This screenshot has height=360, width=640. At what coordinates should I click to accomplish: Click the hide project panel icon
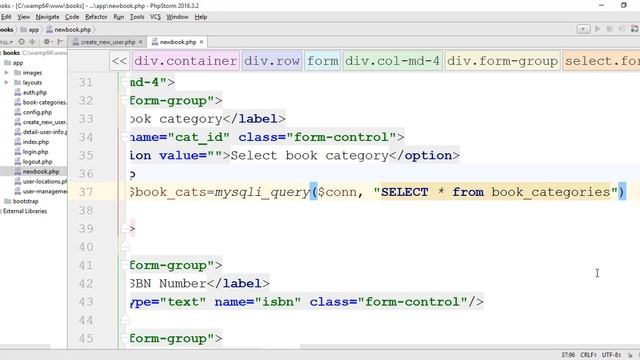[x=60, y=42]
